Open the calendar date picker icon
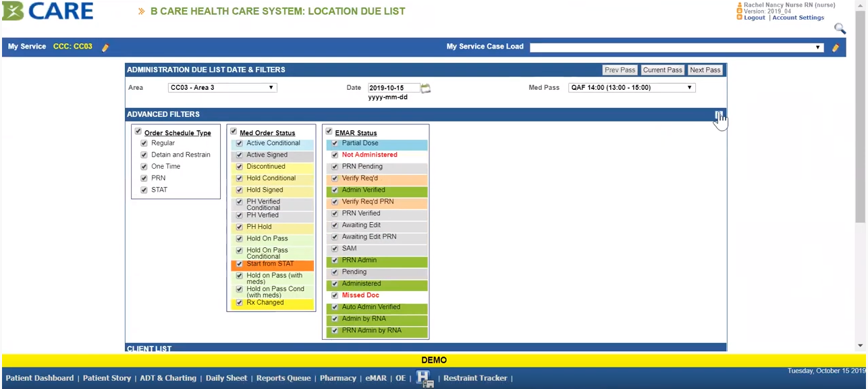This screenshot has height=389, width=868. pyautogui.click(x=426, y=88)
